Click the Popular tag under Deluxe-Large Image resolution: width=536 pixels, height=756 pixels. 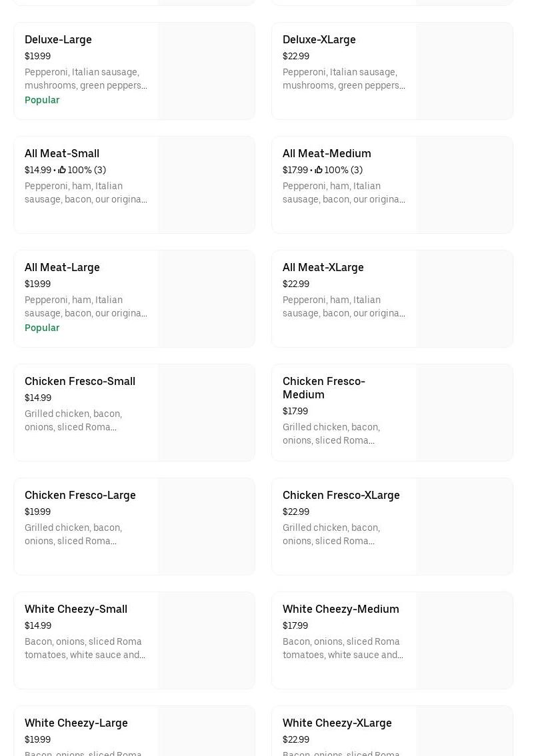point(42,101)
